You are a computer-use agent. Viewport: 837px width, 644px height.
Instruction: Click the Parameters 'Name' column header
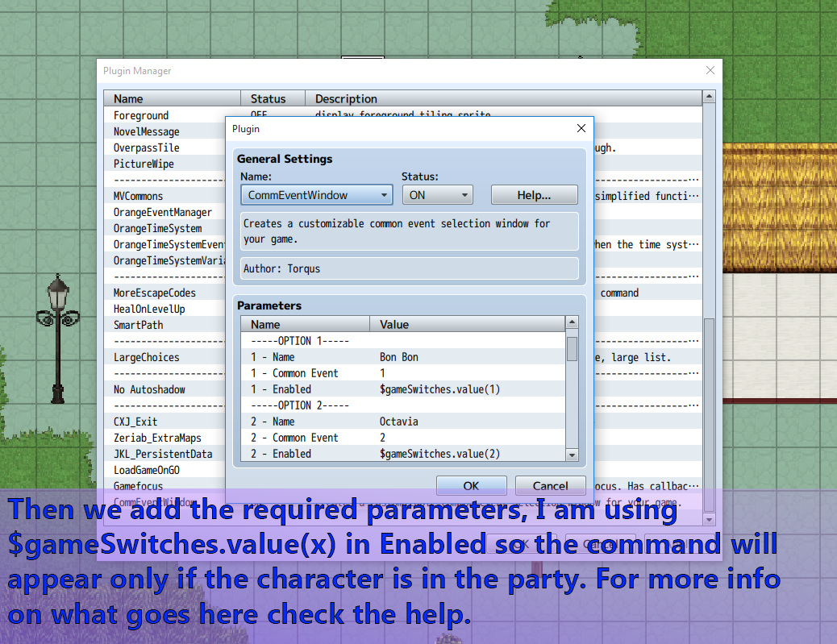(306, 324)
